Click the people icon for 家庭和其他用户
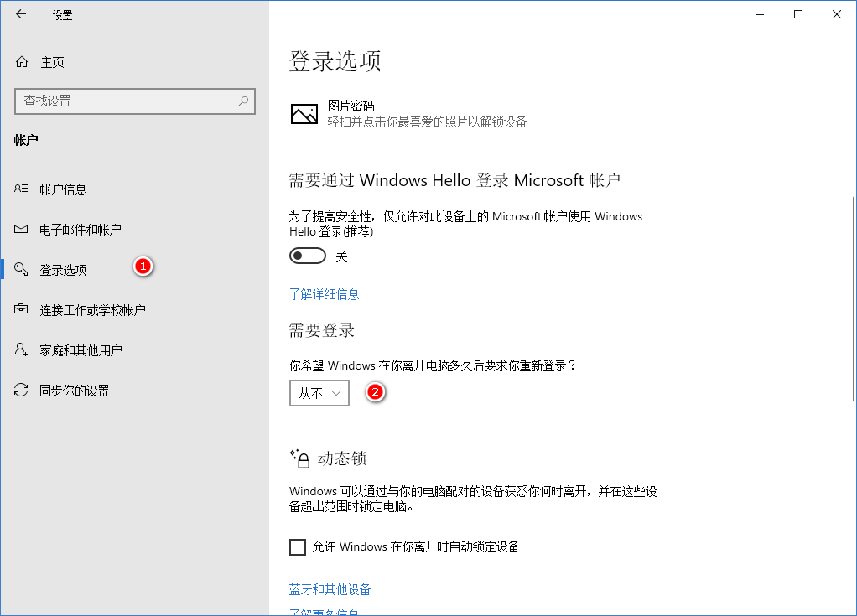 tap(21, 349)
